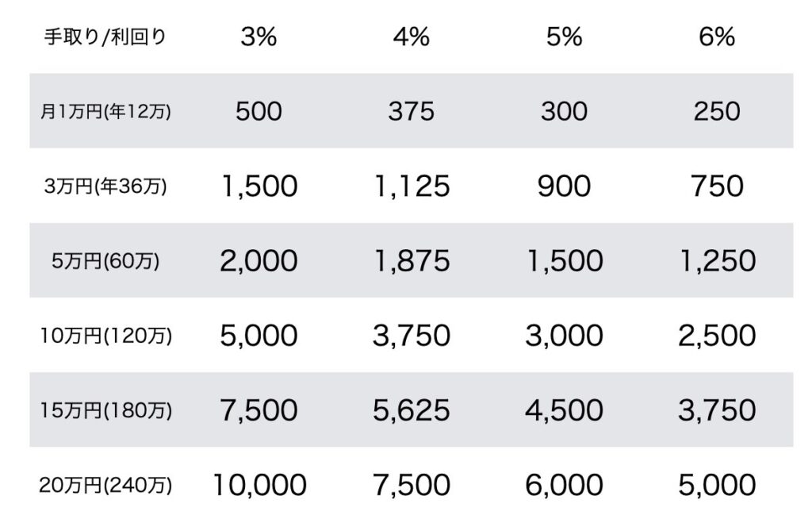Select the 3% column header
Viewport: 812px width, 515px height.
pyautogui.click(x=259, y=37)
